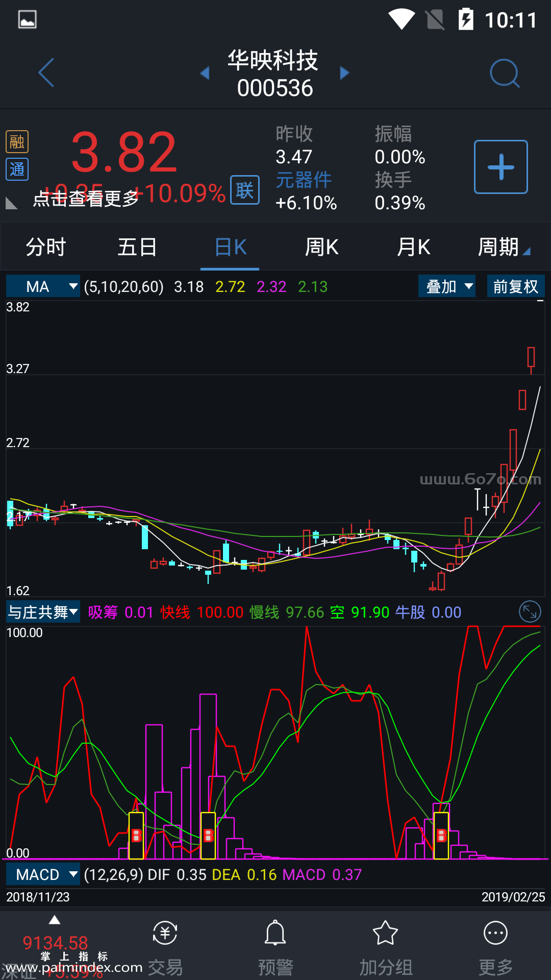Go back with the left chevron
Viewport: 551px width, 980px height.
pyautogui.click(x=46, y=72)
